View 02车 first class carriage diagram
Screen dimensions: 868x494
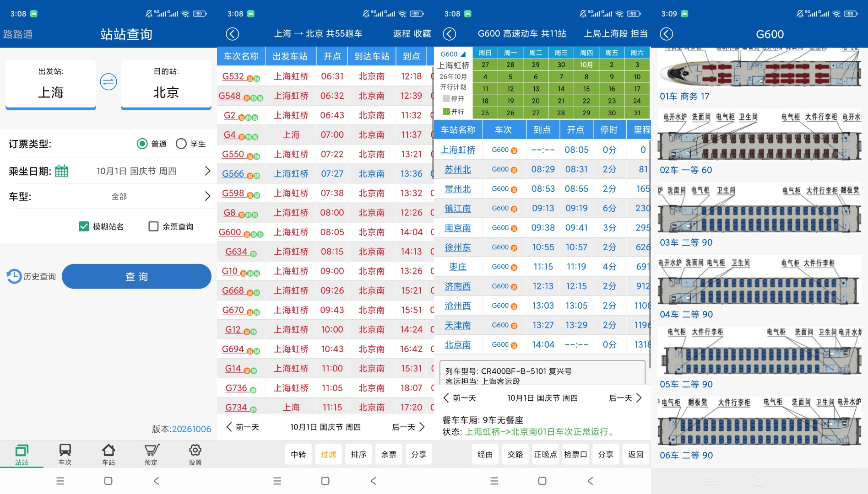tap(760, 135)
